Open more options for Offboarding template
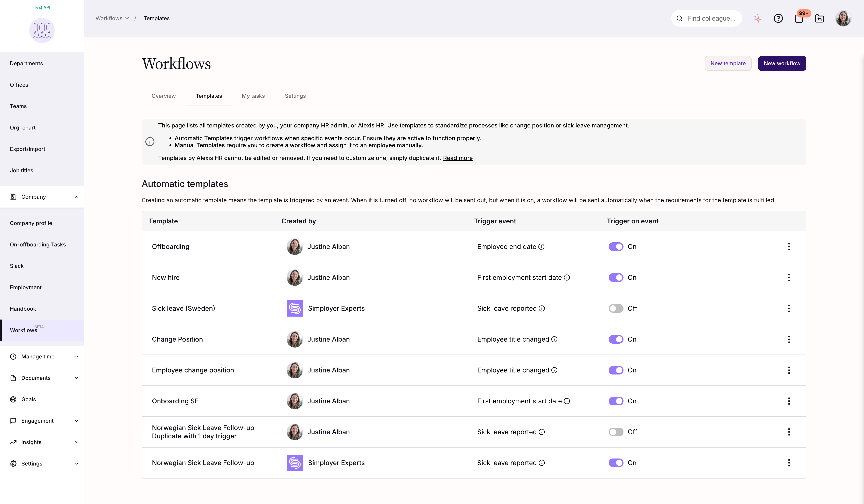This screenshot has width=864, height=504. (789, 246)
